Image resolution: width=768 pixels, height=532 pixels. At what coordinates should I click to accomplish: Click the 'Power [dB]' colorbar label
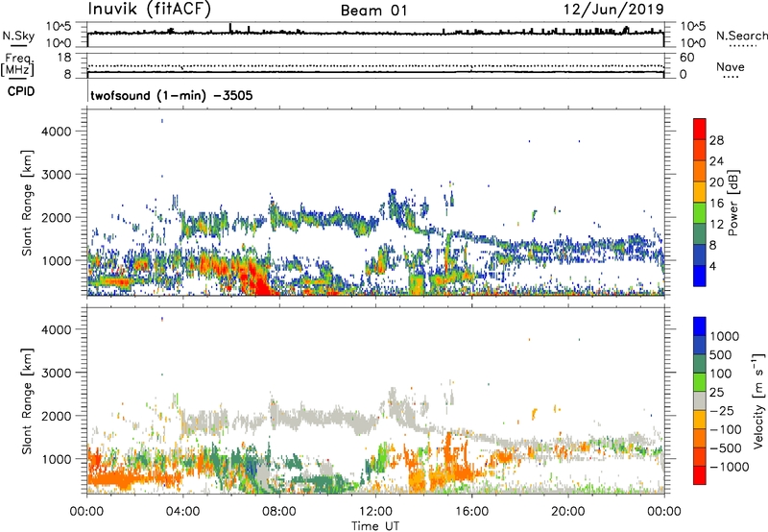click(732, 203)
